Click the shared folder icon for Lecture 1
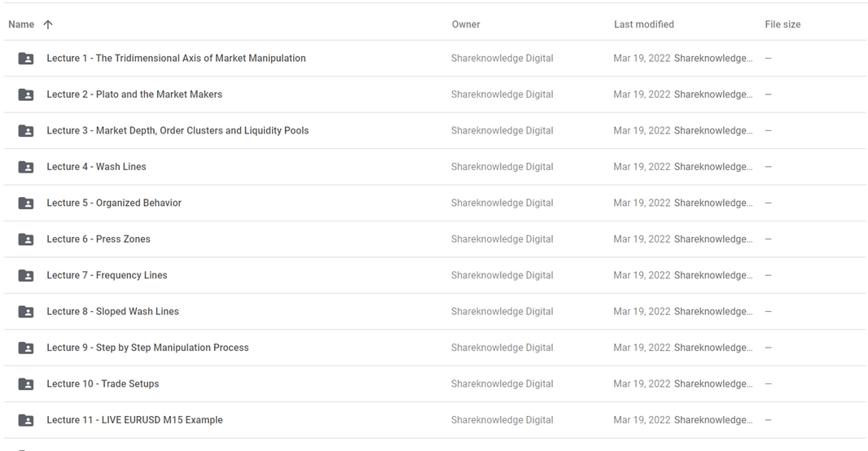 (x=26, y=58)
